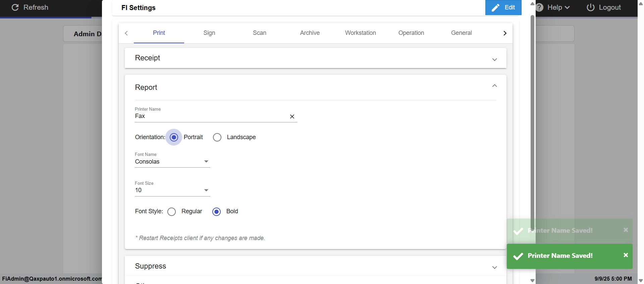Switch to the Scan tab
Viewport: 644px width, 284px height.
tap(260, 33)
